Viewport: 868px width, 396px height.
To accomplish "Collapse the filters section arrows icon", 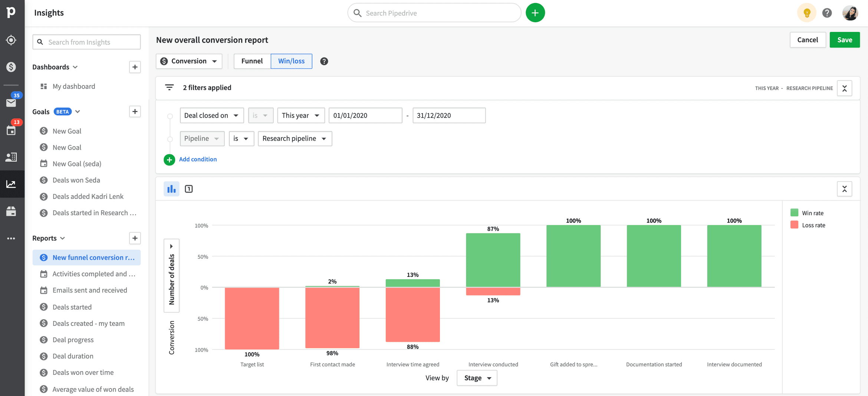I will tap(844, 88).
